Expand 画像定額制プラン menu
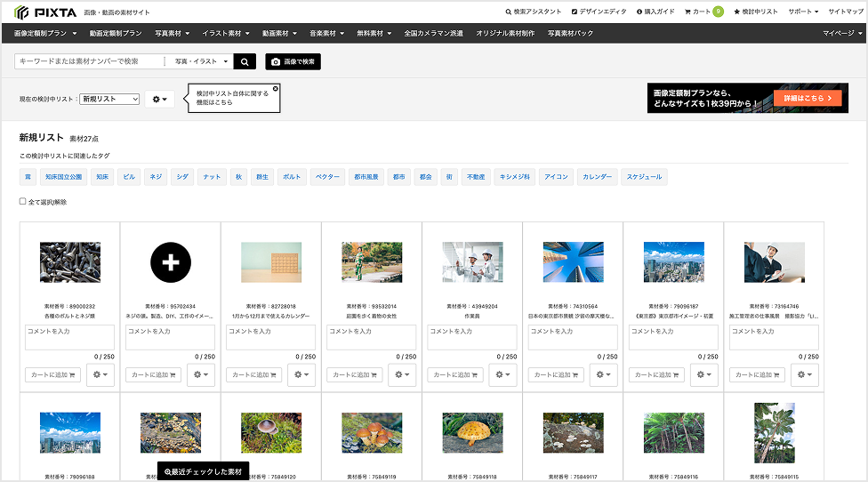This screenshot has width=868, height=482. point(45,33)
